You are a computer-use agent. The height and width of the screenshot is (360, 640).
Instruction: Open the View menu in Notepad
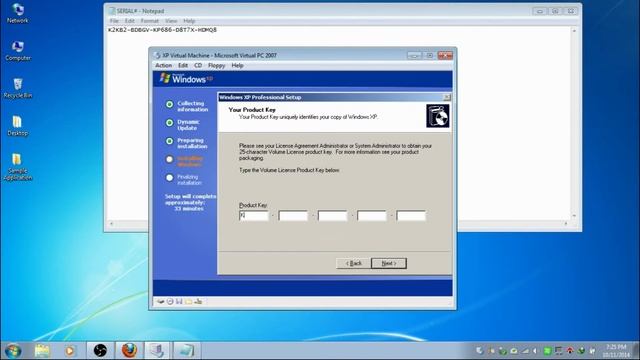pos(171,21)
